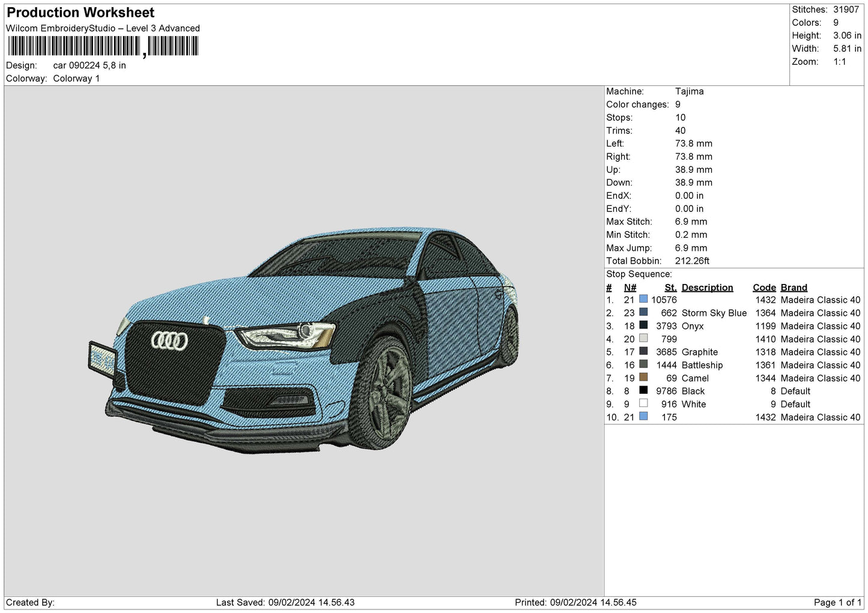Select the stitch count "916" in stop 9

pos(669,404)
